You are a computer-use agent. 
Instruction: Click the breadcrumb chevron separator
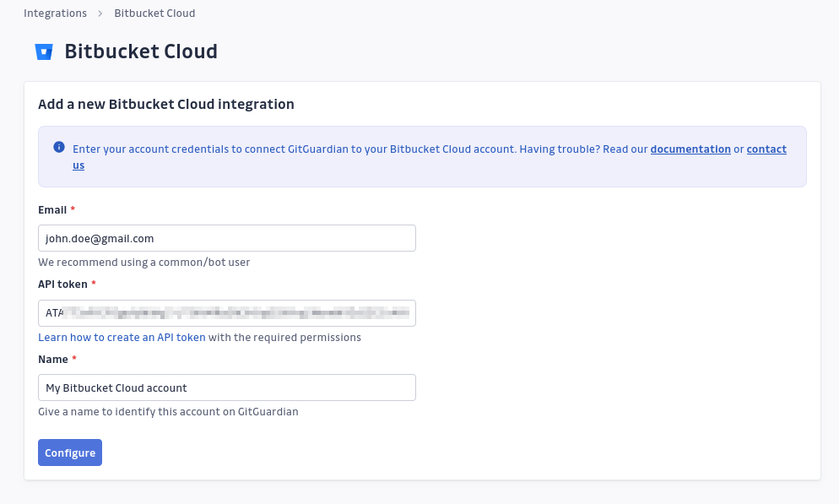tap(100, 14)
